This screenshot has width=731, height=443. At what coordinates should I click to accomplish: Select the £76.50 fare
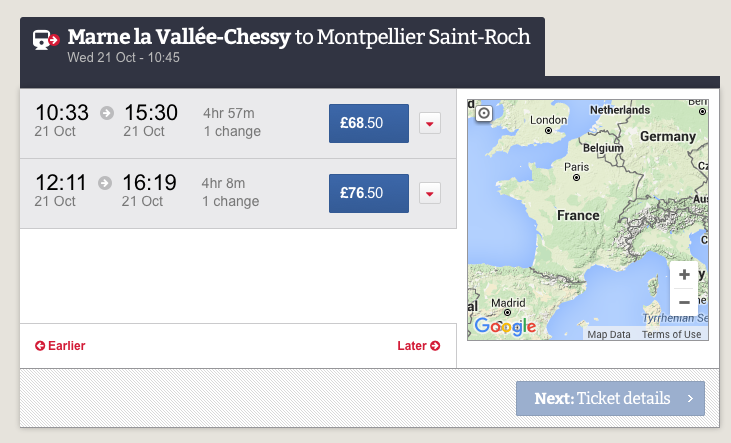[x=368, y=194]
